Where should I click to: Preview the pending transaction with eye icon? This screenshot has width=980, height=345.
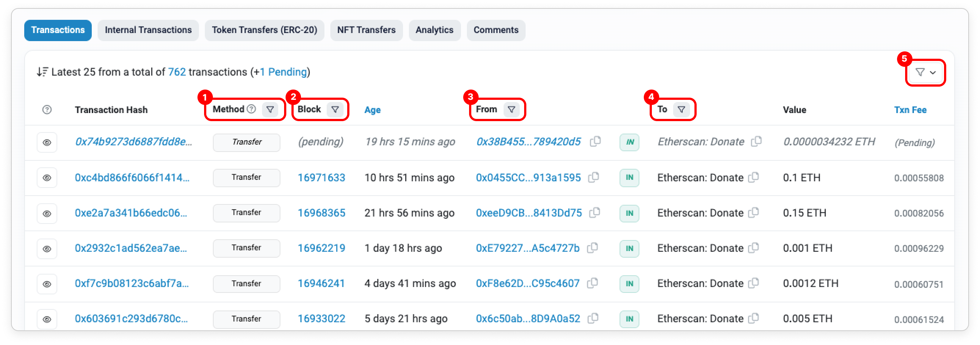47,143
